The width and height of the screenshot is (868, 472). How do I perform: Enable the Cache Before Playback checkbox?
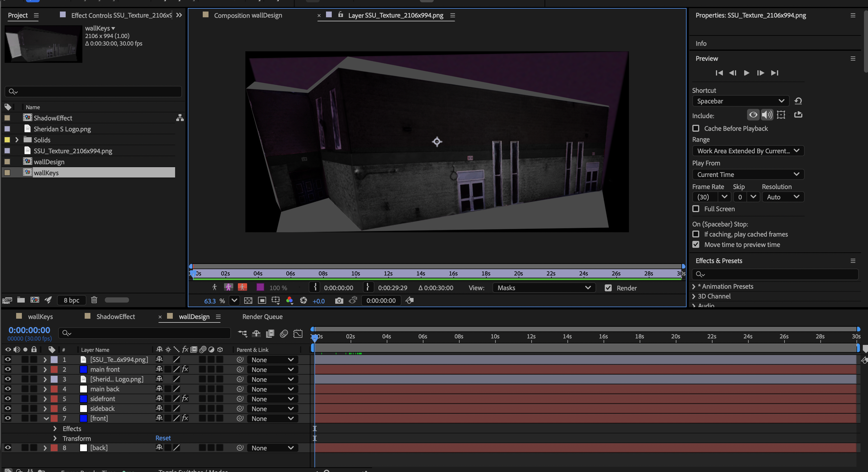pyautogui.click(x=696, y=129)
